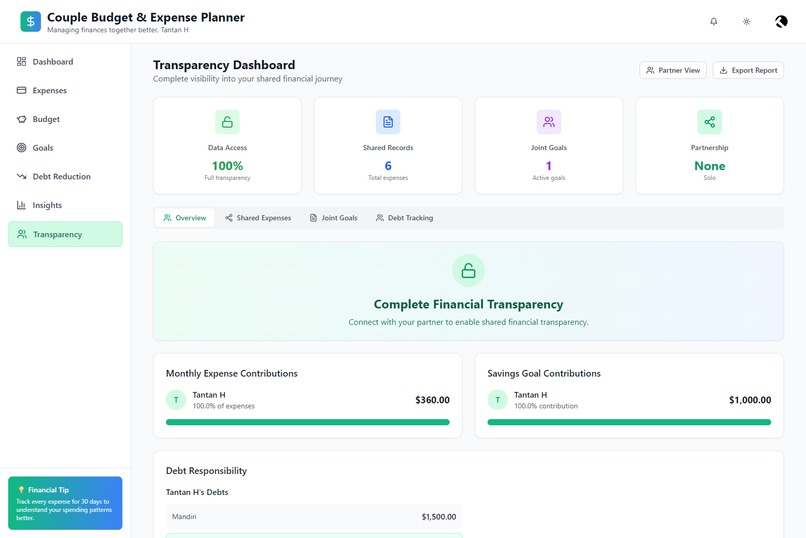Click the $360.00 expense amount

pos(432,400)
